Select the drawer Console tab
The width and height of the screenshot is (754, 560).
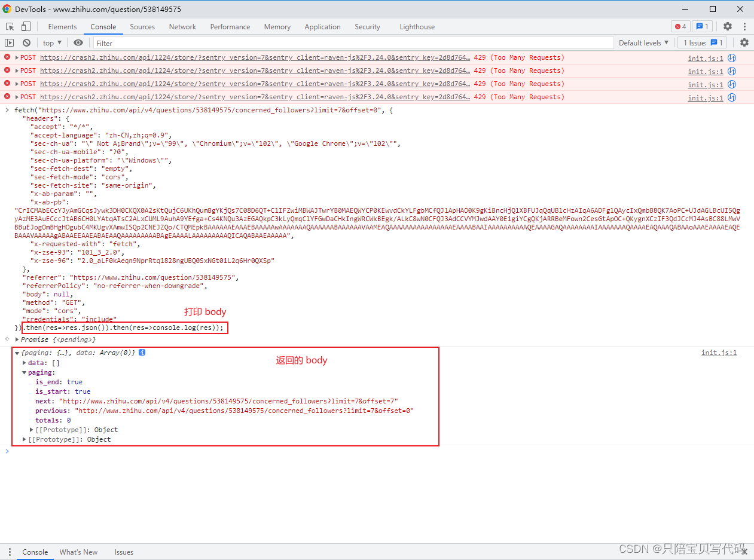click(x=35, y=552)
